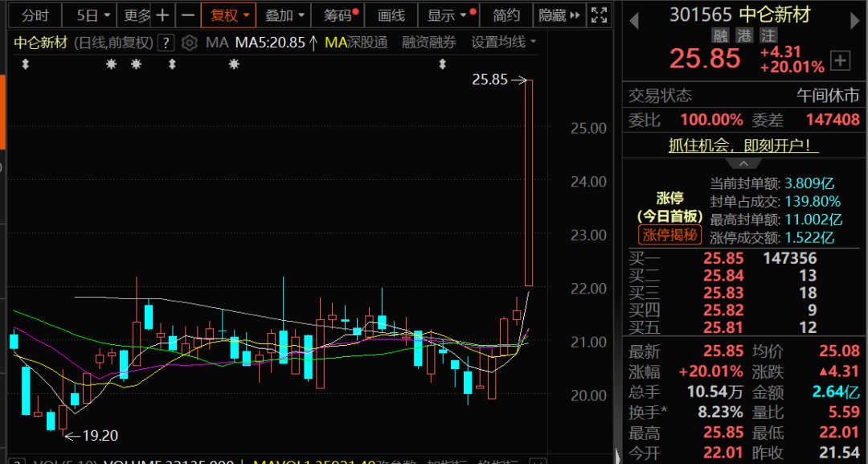Toggle the 隐藏 side panel button
This screenshot has width=868, height=464.
(559, 15)
